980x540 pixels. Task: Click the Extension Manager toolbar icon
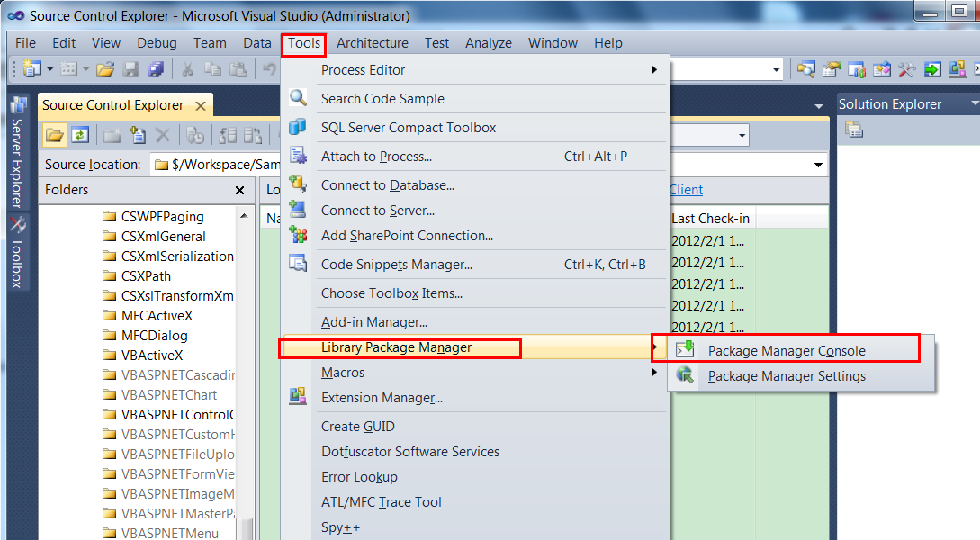957,69
